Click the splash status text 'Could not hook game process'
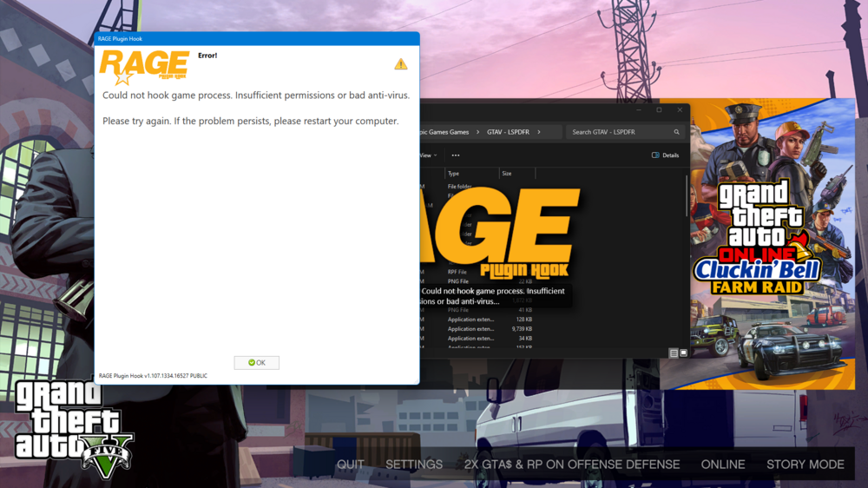Image resolution: width=868 pixels, height=488 pixels. 493,296
